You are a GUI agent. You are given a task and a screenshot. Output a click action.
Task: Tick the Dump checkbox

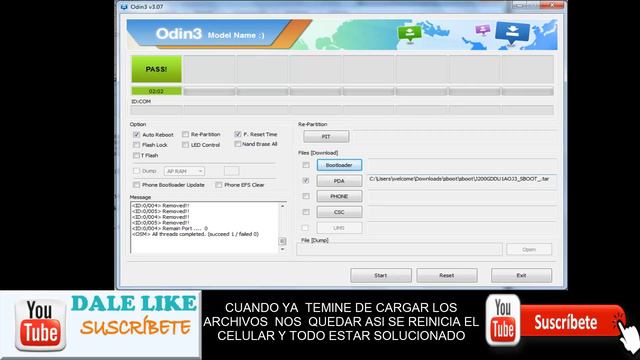[137, 171]
